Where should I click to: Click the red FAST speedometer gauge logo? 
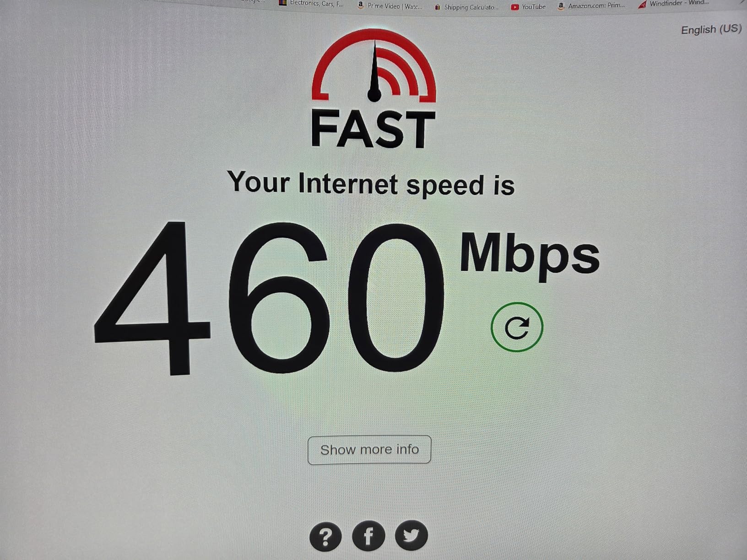click(x=374, y=65)
